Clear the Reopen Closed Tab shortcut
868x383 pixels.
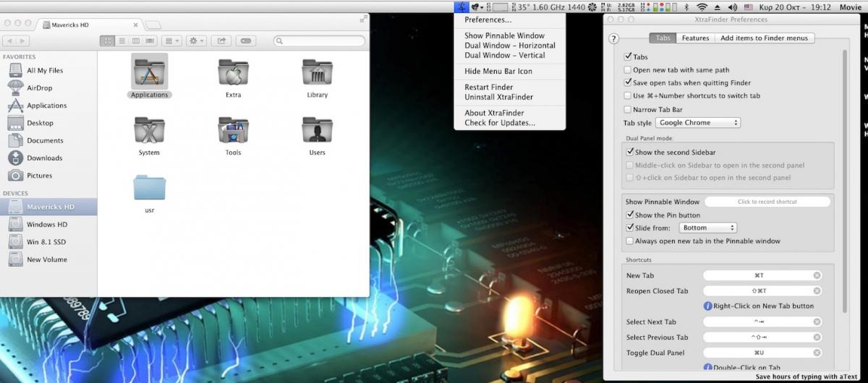click(817, 291)
